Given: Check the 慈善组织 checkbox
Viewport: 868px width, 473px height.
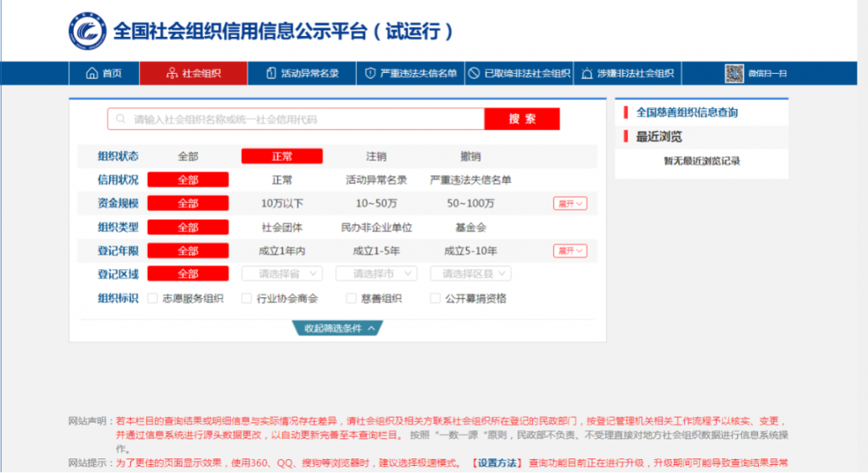Looking at the screenshot, I should [351, 299].
